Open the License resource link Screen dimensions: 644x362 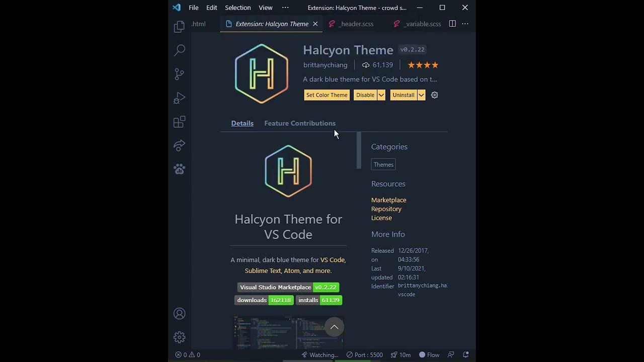[x=381, y=218]
